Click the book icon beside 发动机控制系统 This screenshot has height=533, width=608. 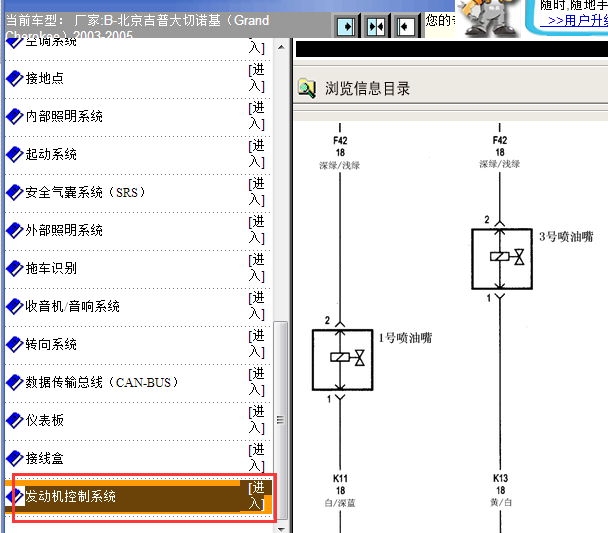(x=15, y=496)
